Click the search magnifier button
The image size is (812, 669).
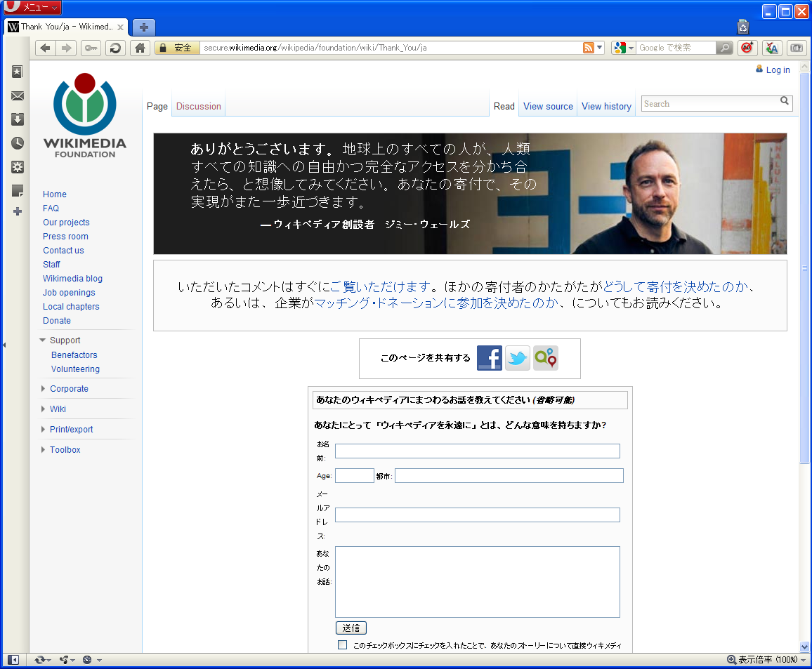[724, 48]
